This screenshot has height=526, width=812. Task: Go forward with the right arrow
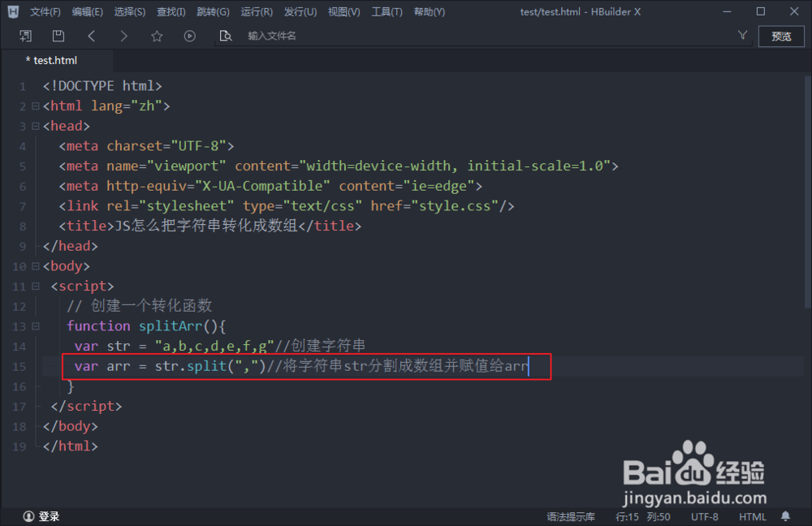[x=123, y=36]
